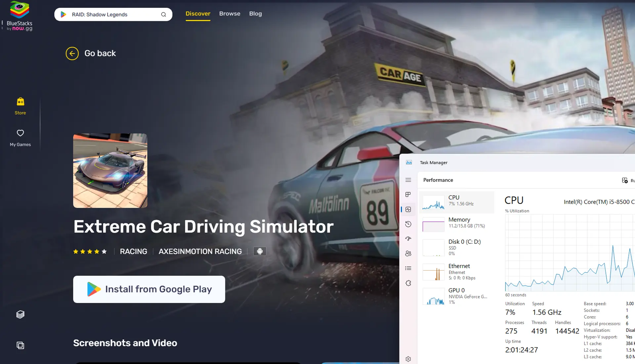Click the multi-instance layers icon in sidebar

pyautogui.click(x=20, y=314)
